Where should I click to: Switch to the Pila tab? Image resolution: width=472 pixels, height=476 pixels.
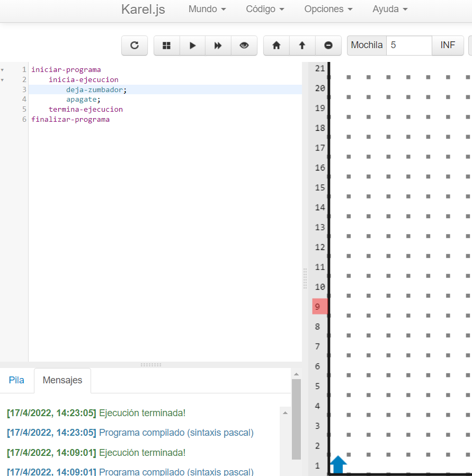pyautogui.click(x=16, y=380)
